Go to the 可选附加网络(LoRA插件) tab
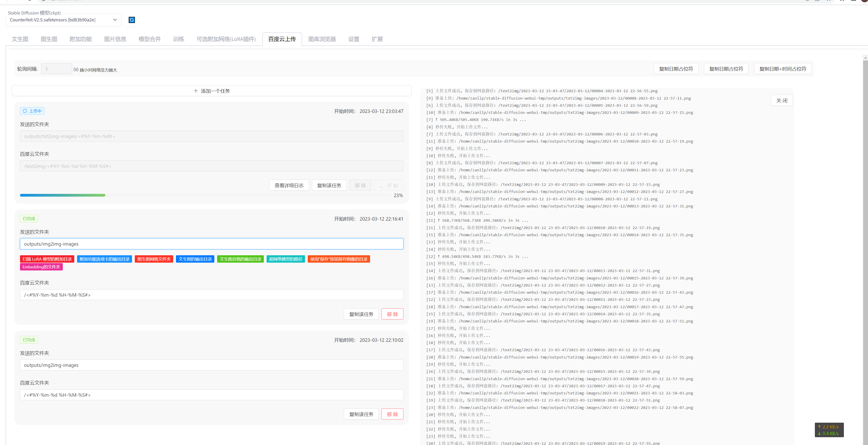 [226, 39]
